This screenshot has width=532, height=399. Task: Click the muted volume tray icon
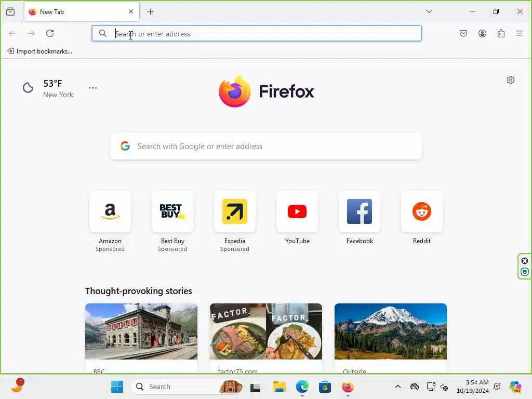444,387
